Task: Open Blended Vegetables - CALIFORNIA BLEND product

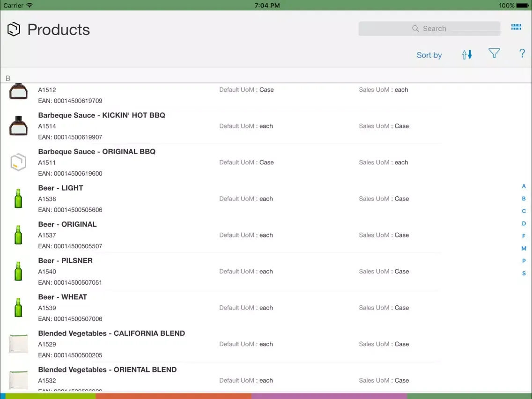Action: click(x=111, y=333)
